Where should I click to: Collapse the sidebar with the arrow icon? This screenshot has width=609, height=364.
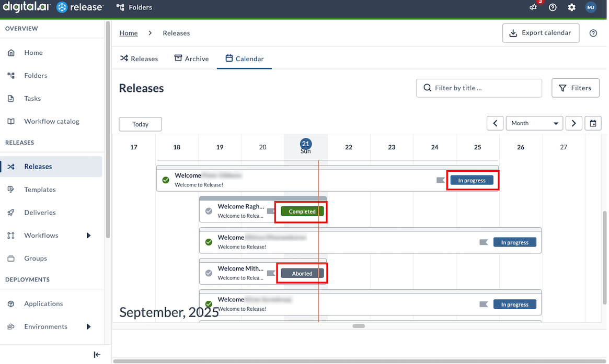tap(97, 355)
